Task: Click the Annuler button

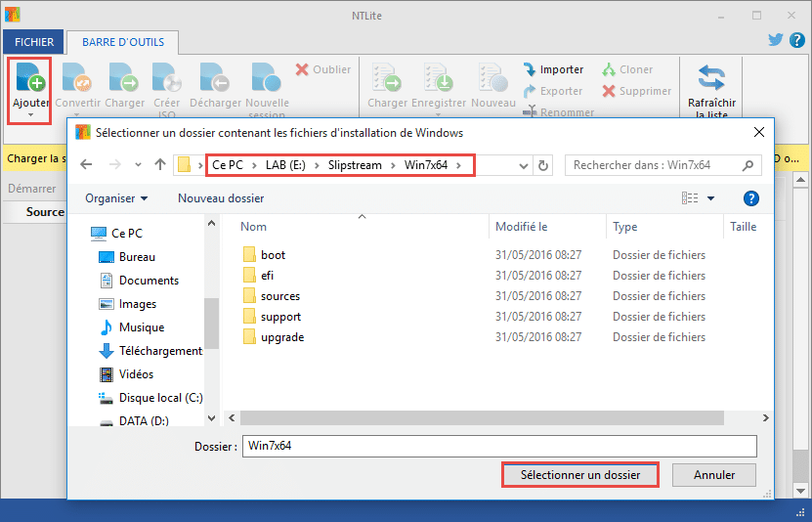Action: [x=714, y=475]
